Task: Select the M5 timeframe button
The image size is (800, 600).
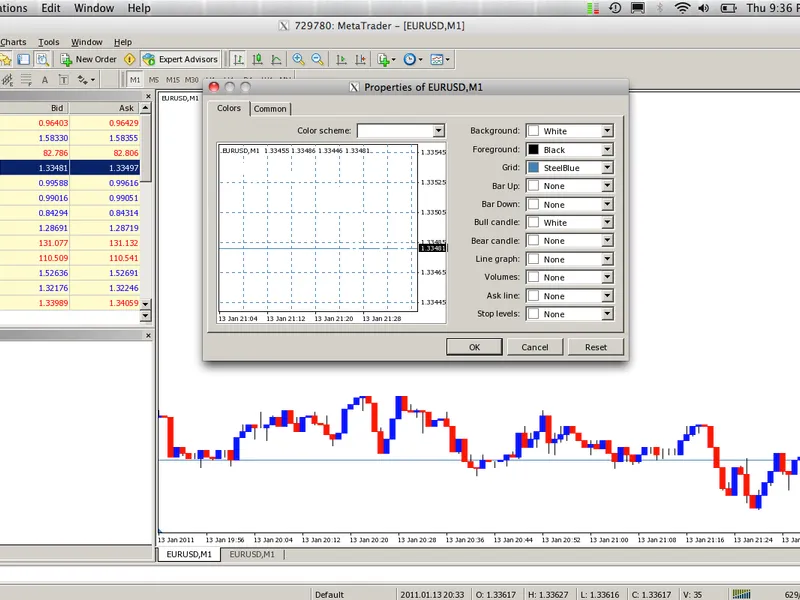Action: coord(154,80)
